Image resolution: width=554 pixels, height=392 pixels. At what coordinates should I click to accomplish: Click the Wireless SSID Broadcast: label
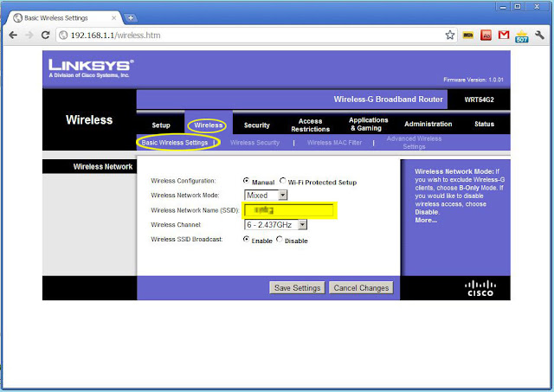click(187, 239)
